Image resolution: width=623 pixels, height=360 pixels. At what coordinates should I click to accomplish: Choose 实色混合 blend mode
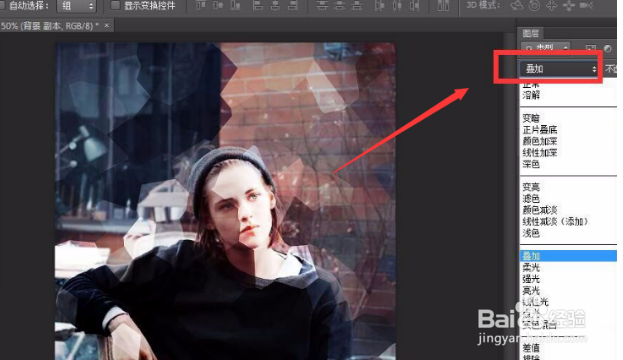click(x=539, y=325)
